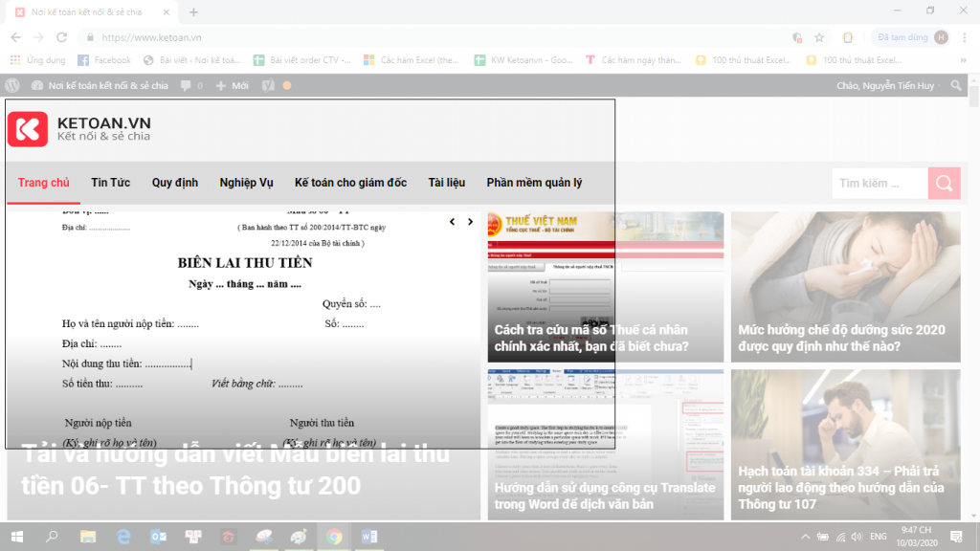Click the red search button beside Tìm kiếm

pyautogui.click(x=944, y=183)
